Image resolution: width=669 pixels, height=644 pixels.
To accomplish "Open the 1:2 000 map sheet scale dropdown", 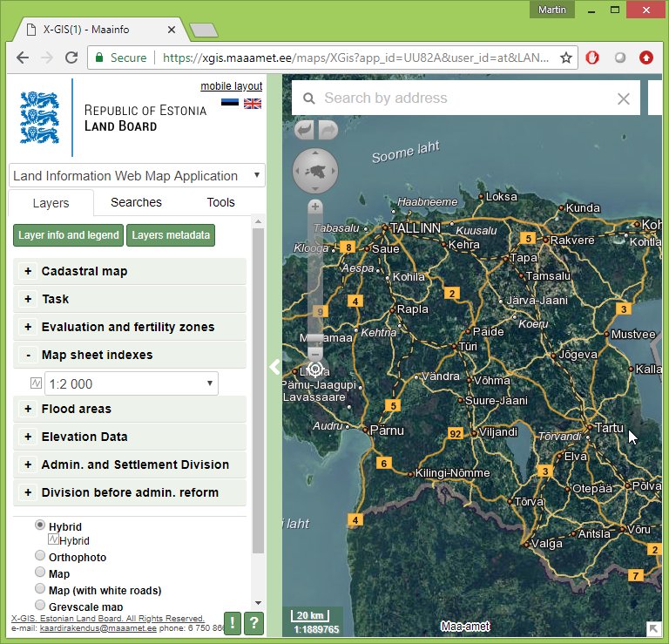I will [131, 383].
